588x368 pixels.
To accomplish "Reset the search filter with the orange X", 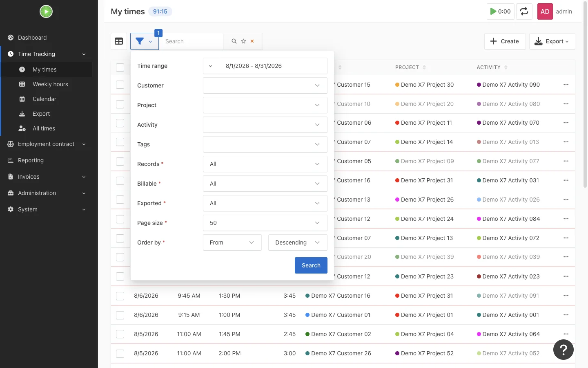I will (252, 41).
